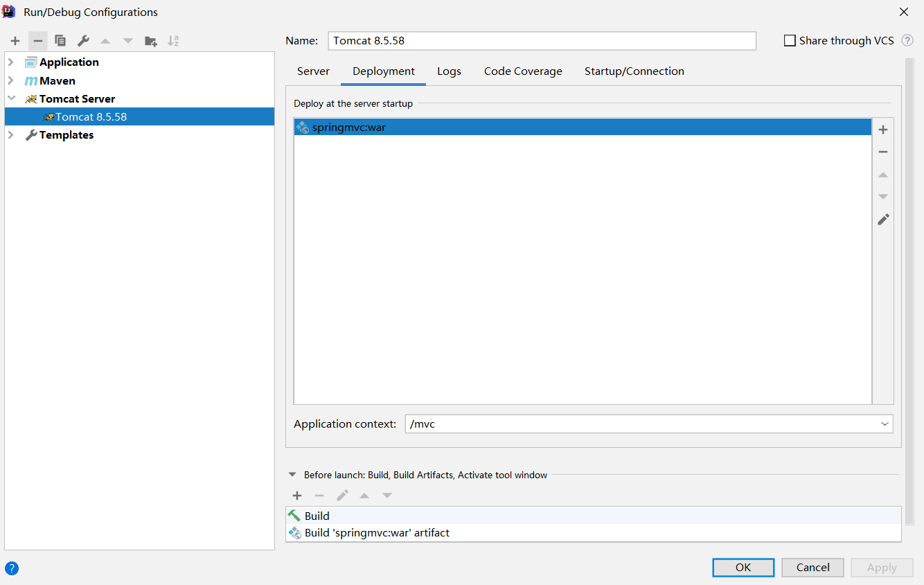The width and height of the screenshot is (924, 585).
Task: Select Tomcat 8.5.58 configuration in tree
Action: pos(139,116)
